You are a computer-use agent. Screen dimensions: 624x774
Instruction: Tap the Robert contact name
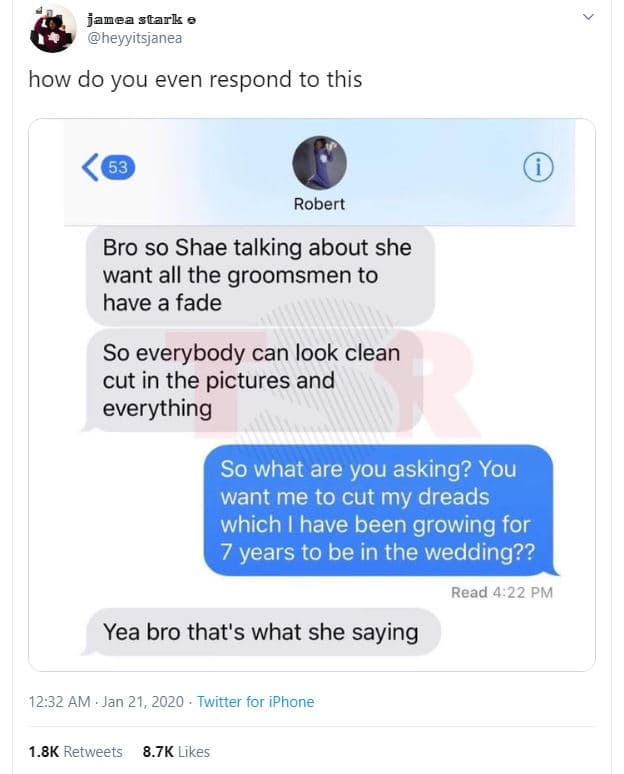point(319,204)
